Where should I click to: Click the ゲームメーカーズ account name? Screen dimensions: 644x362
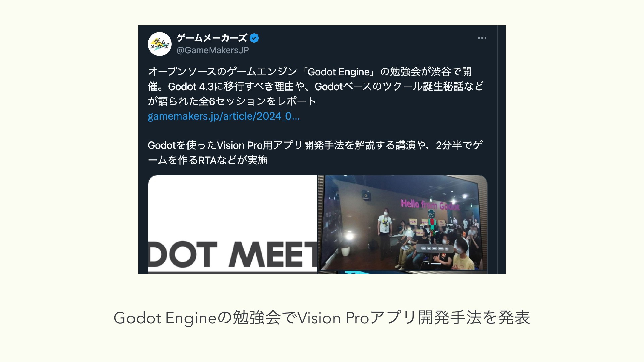pos(212,38)
